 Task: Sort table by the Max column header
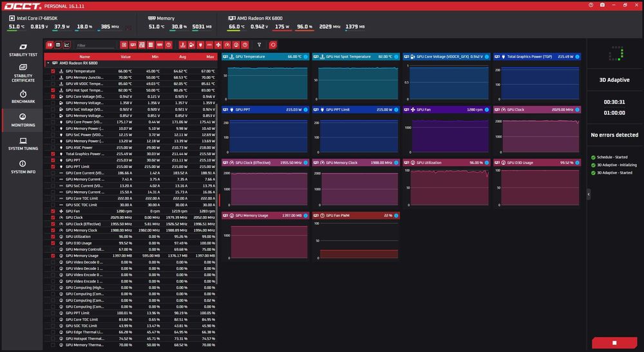[x=210, y=57]
